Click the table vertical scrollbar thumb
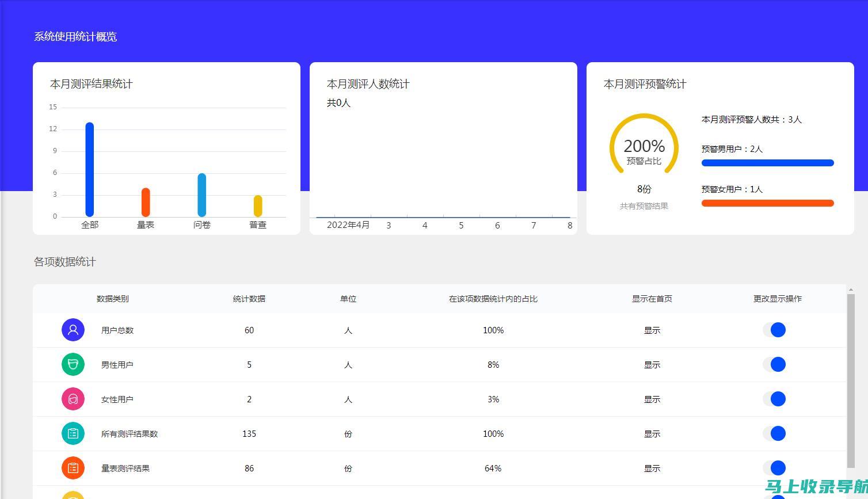The height and width of the screenshot is (499, 868). (x=851, y=381)
